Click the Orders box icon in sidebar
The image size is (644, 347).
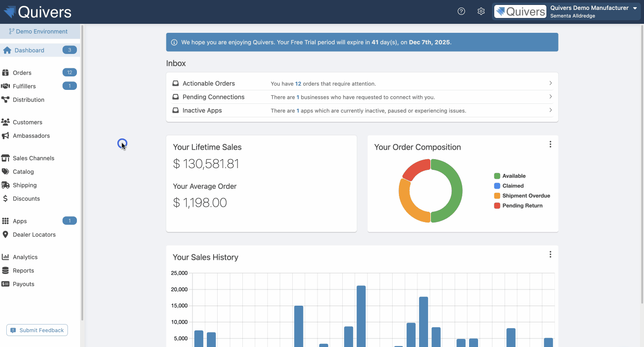pos(5,73)
